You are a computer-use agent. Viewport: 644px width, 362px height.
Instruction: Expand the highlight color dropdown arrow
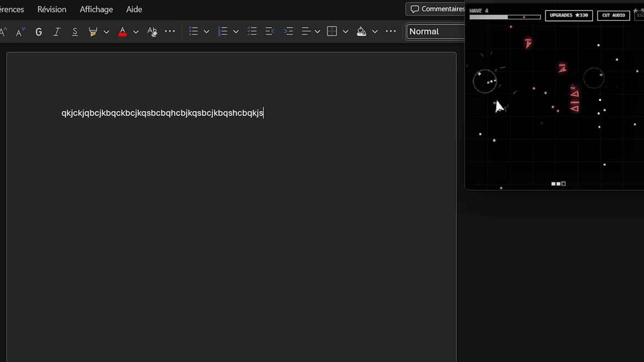pos(106,31)
